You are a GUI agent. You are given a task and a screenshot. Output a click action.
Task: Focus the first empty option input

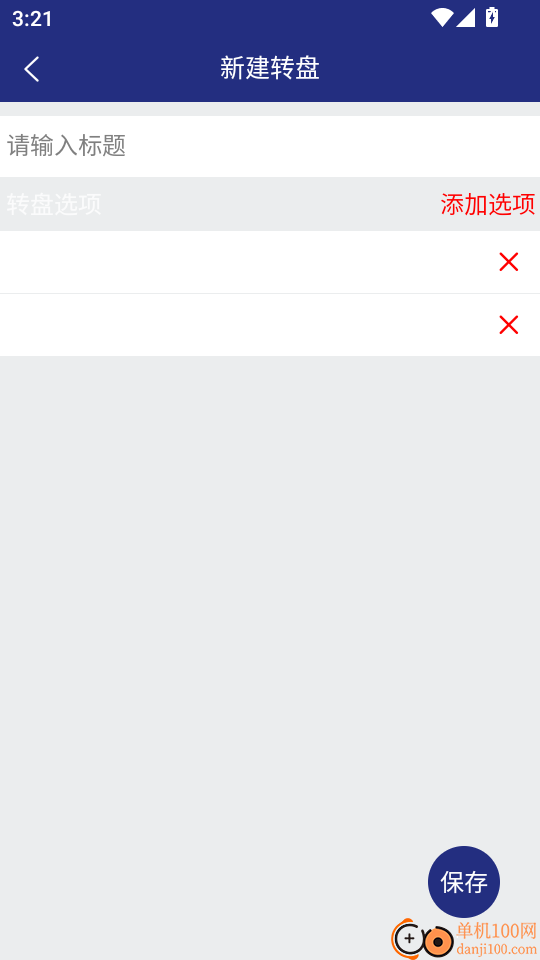[x=245, y=262]
